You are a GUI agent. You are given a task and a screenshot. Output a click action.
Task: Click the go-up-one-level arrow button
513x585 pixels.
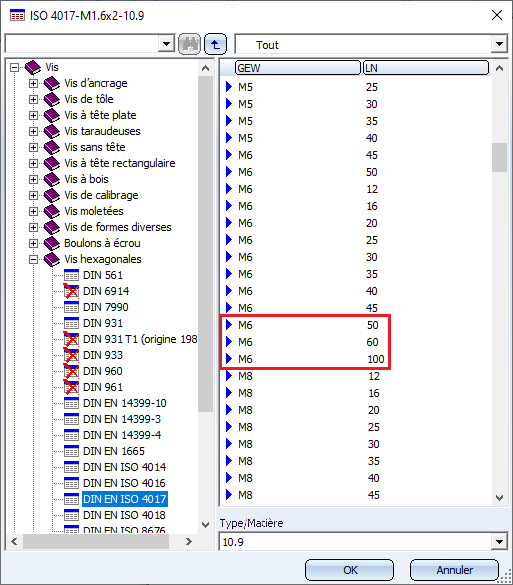(x=215, y=44)
